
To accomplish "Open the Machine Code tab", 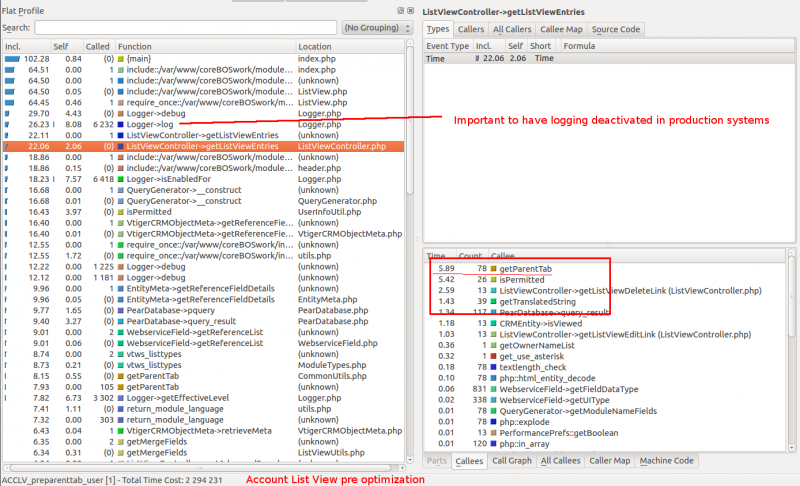I will point(666,461).
